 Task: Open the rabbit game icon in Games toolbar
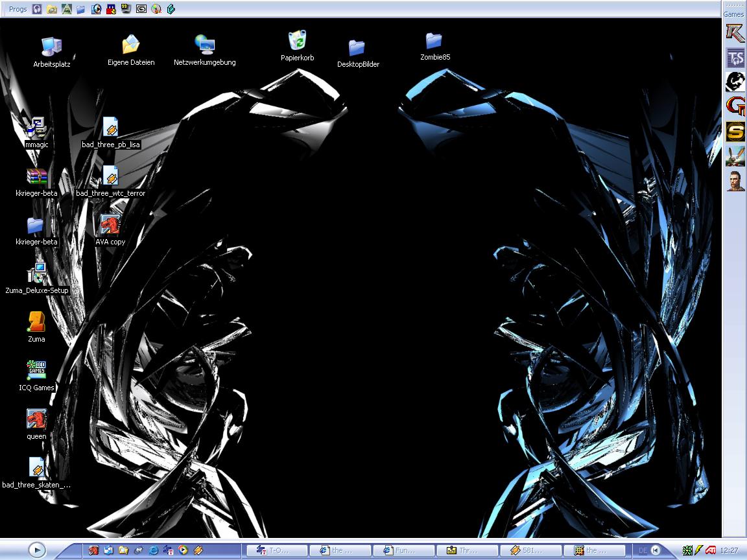pyautogui.click(x=735, y=156)
